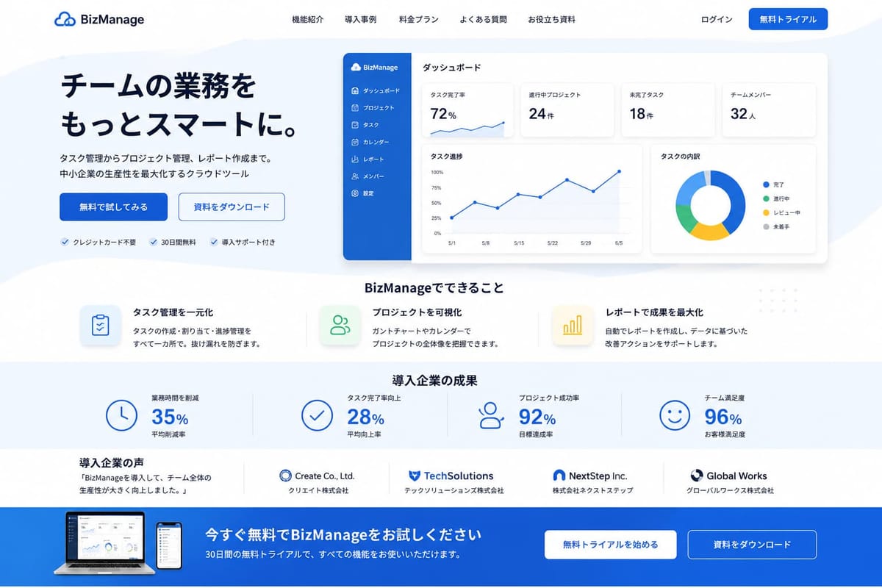
Task: Click the 35% 平均削減率 figure
Action: pos(170,417)
